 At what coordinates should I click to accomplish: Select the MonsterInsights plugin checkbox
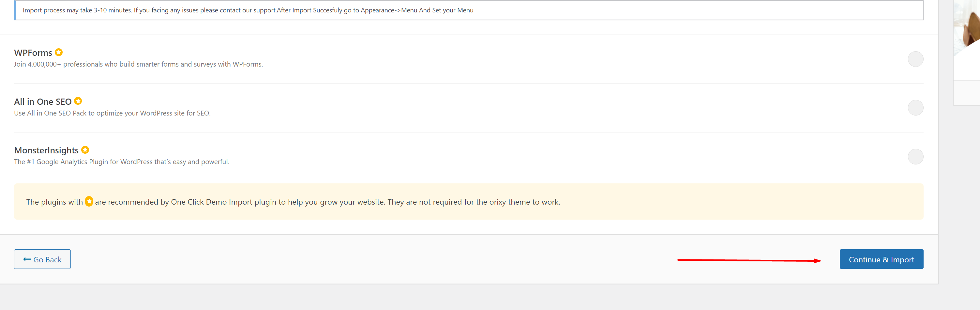tap(915, 157)
